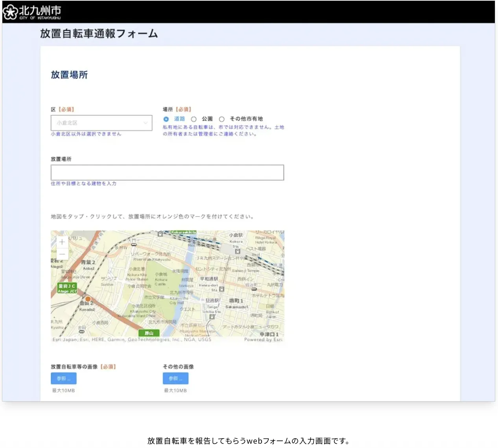Zoom in the map with plus button
Image resolution: width=498 pixels, height=448 pixels.
coord(62,242)
